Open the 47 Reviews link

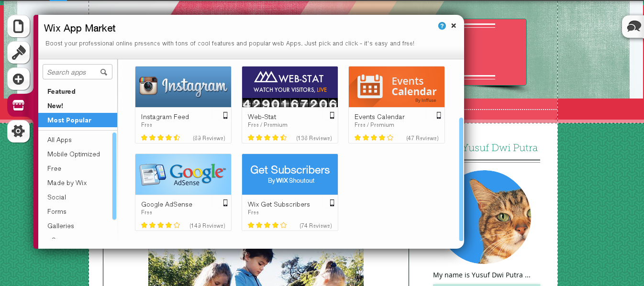(422, 138)
